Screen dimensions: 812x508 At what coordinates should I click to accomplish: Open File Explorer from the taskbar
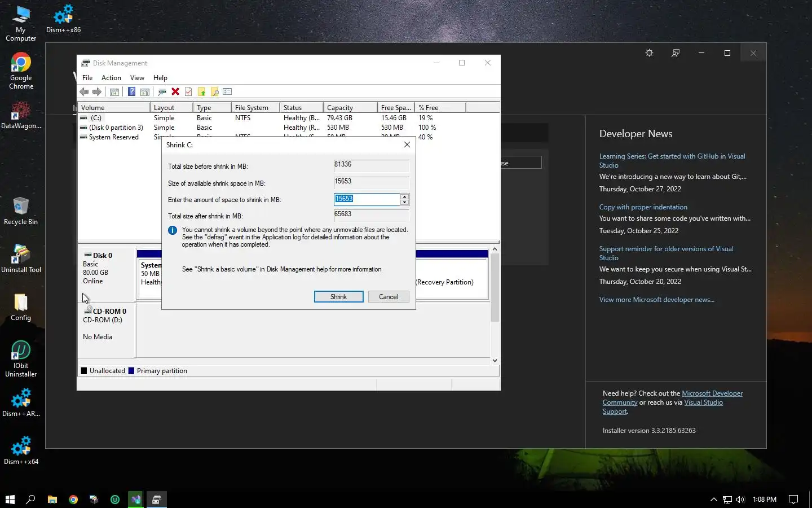[52, 499]
